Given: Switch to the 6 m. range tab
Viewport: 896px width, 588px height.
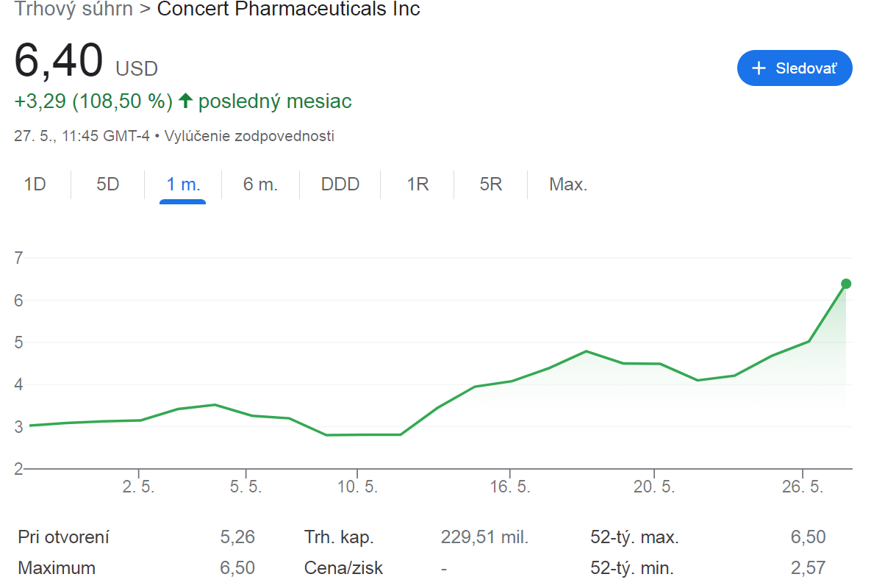Looking at the screenshot, I should coord(261,184).
